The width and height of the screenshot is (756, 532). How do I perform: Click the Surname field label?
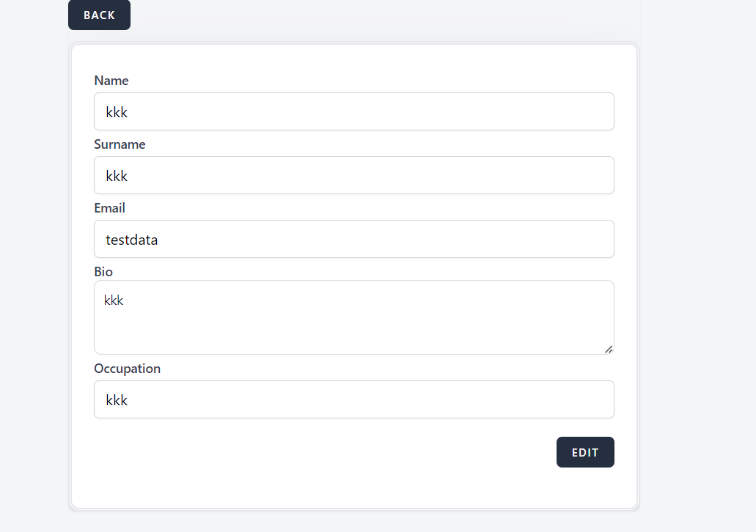coord(120,144)
